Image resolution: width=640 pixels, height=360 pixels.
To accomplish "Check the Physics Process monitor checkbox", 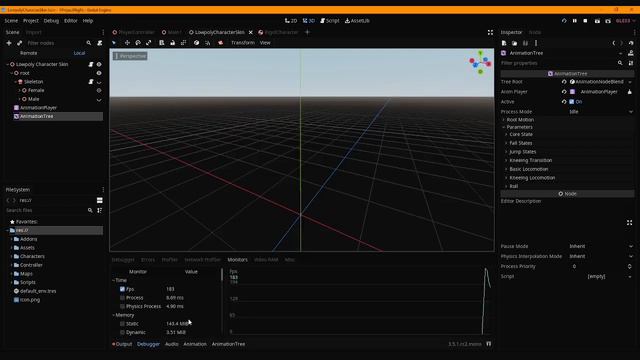I will click(x=122, y=306).
